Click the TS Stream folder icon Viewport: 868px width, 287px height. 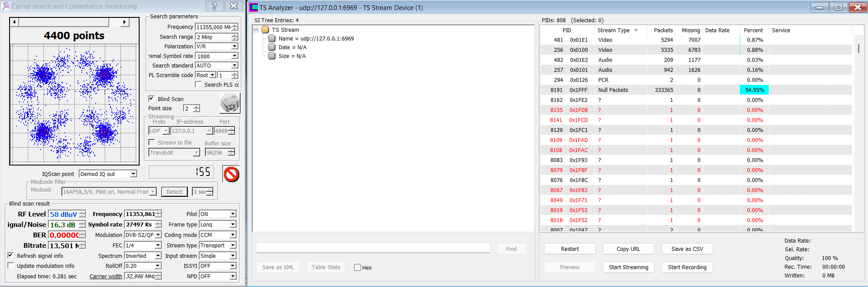[x=265, y=30]
